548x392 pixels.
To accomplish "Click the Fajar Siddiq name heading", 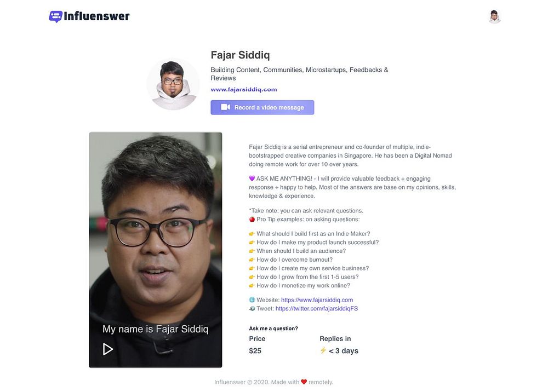I will (x=240, y=55).
